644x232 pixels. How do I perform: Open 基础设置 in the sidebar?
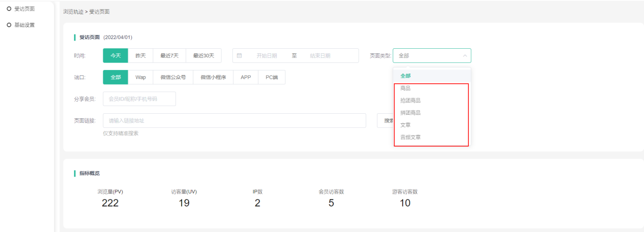point(24,25)
